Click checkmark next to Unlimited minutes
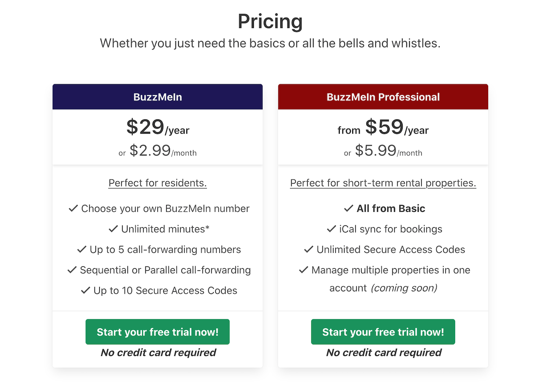This screenshot has width=535, height=392. [x=113, y=229]
